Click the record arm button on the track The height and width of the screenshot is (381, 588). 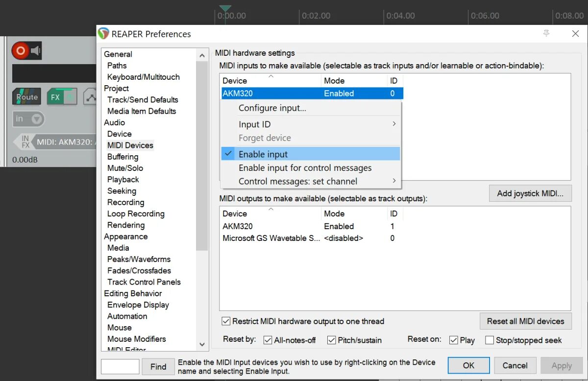[20, 50]
